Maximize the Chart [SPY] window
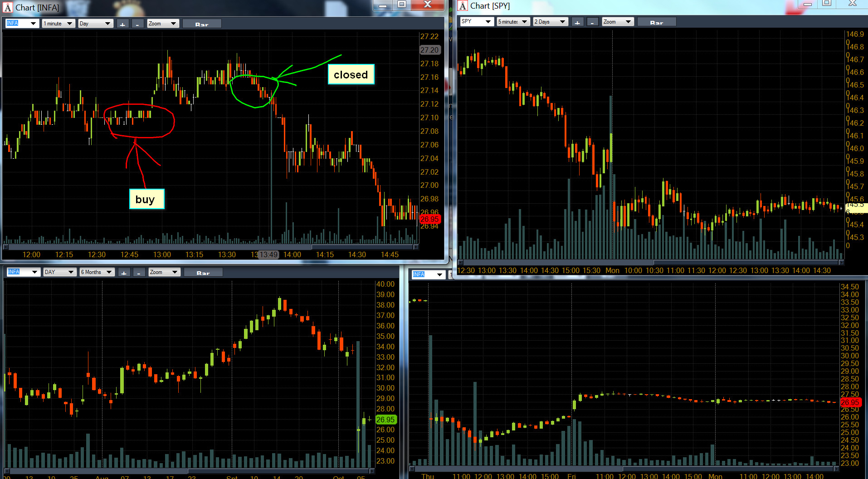 click(x=827, y=4)
